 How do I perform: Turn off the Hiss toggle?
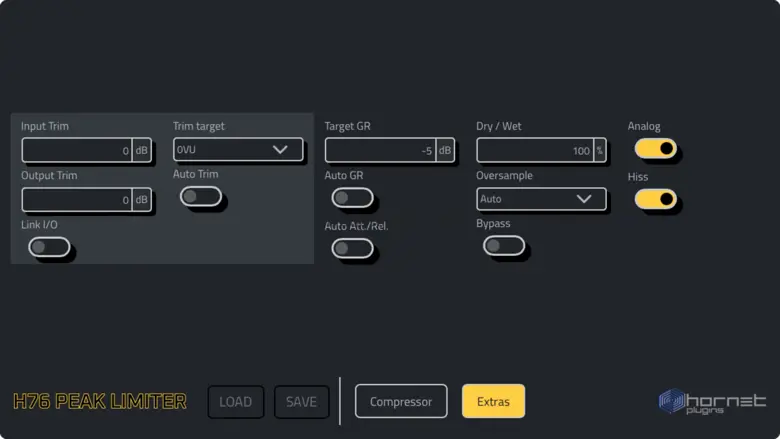coord(656,199)
